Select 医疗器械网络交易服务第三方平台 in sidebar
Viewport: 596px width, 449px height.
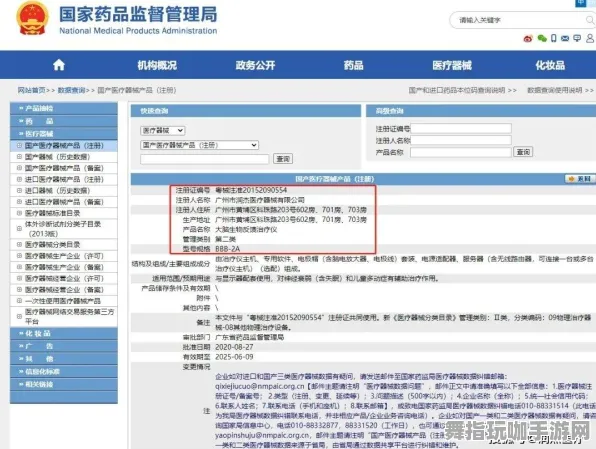tap(64, 316)
